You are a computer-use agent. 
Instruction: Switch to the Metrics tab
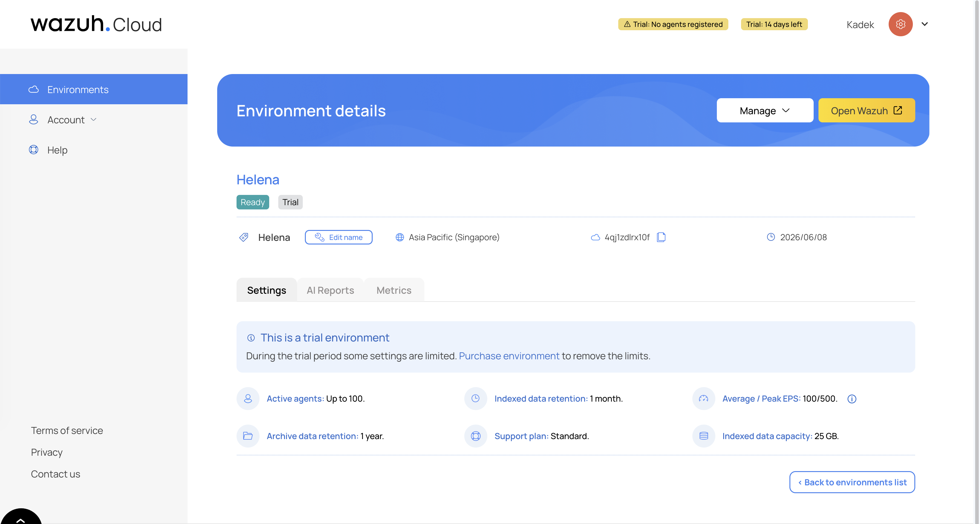[x=394, y=290]
